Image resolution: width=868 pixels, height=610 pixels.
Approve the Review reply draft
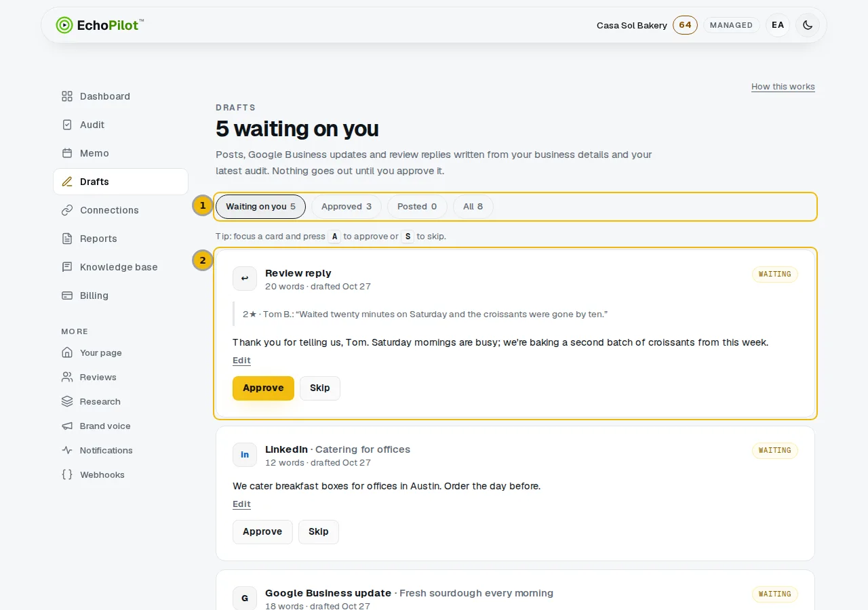[x=263, y=388]
